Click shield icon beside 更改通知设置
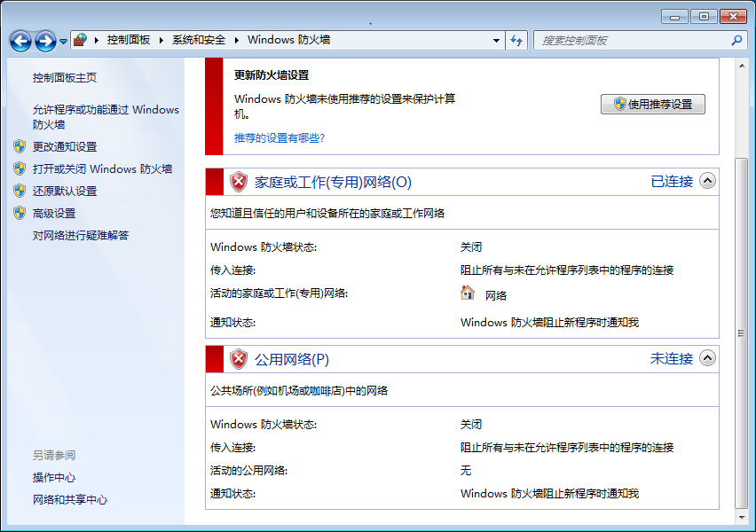The width and height of the screenshot is (756, 532). point(20,146)
